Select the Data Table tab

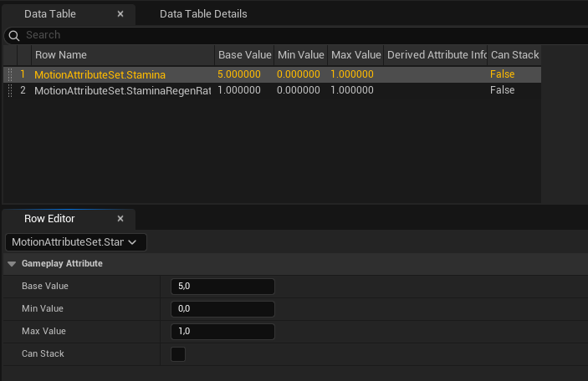[51, 14]
